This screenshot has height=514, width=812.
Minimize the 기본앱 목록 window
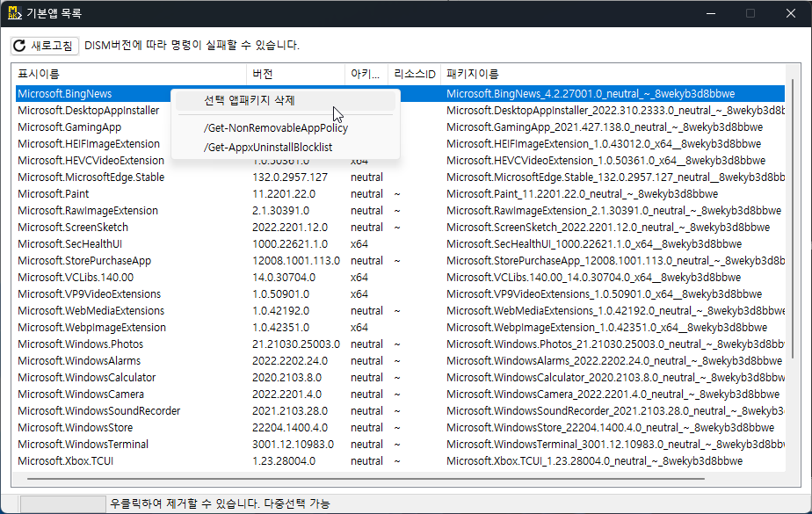(x=711, y=13)
